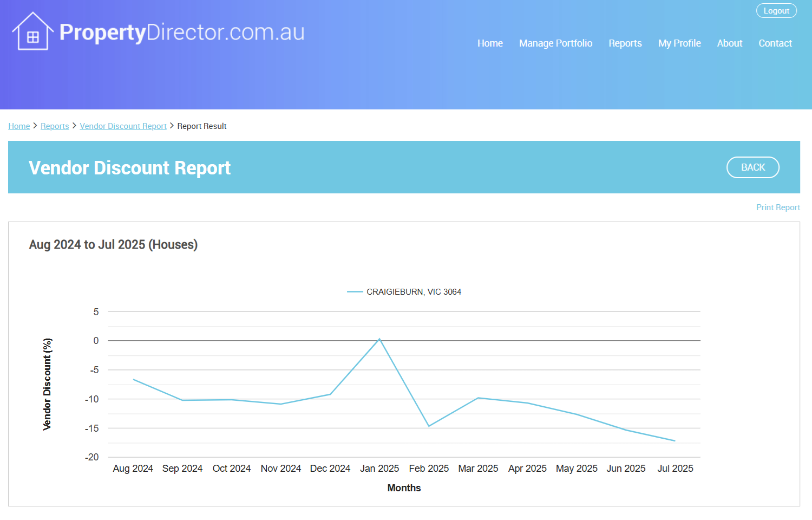Select the About menu item

click(x=729, y=43)
